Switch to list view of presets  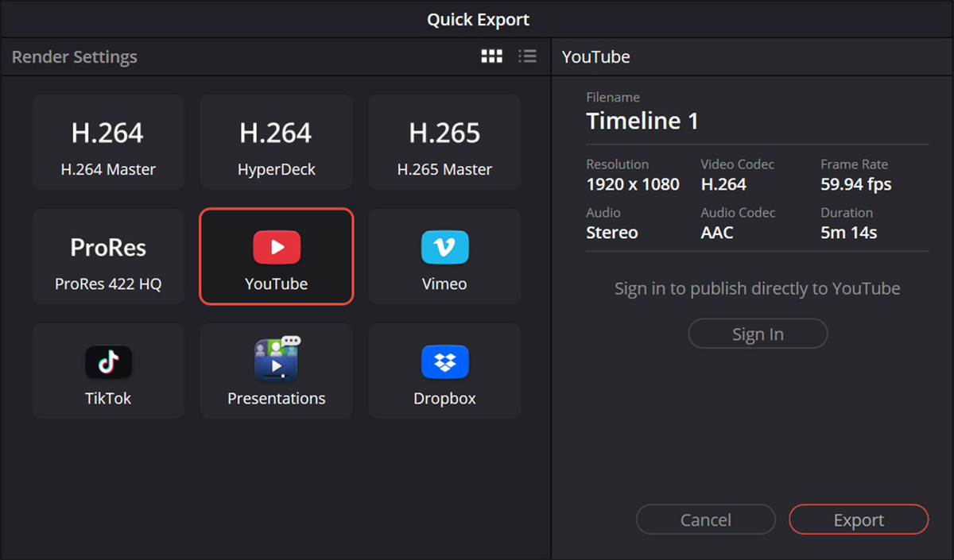pyautogui.click(x=527, y=56)
